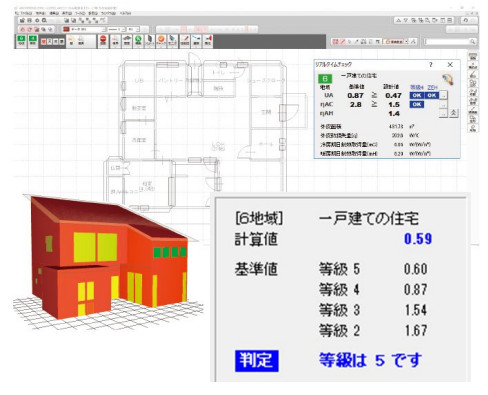Click the result text 等級は 5 です
Viewport: 488px width, 395px height.
[x=370, y=360]
